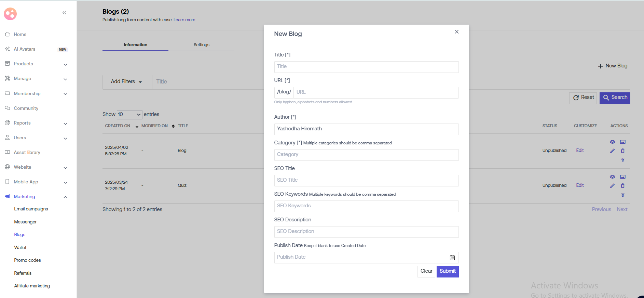Collapse the sidebar with double-chevron icon
Screen dimensions: 644x298
coord(64,13)
